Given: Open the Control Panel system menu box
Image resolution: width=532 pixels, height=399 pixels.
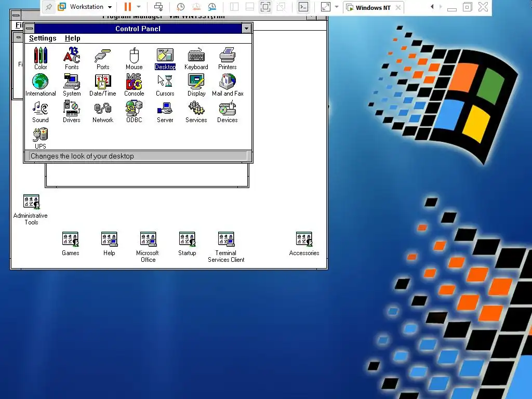Looking at the screenshot, I should tap(30, 29).
